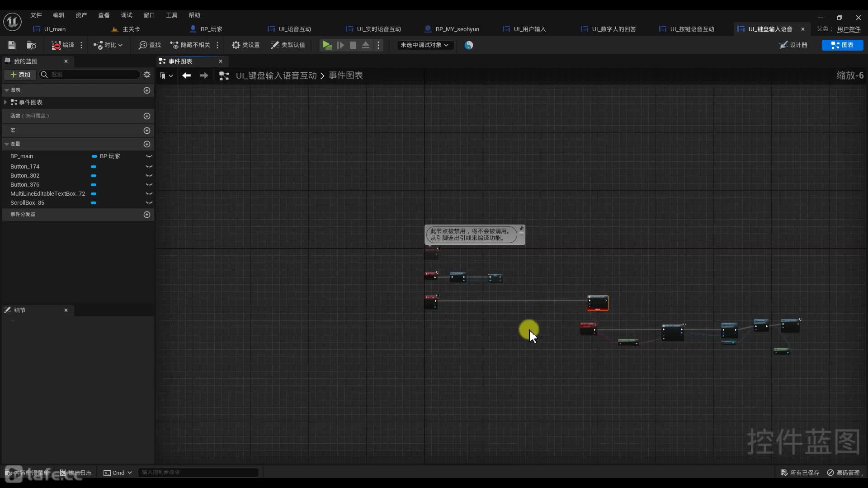
Task: Toggle visibility eye for ScrollBox_85
Action: pos(149,203)
